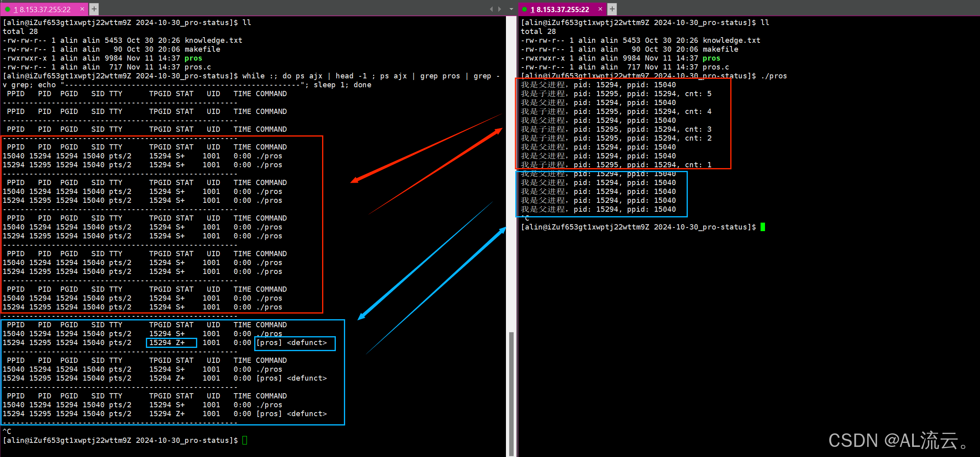The width and height of the screenshot is (980, 457).
Task: Click the first boxed [pros] <defunct> entry
Action: click(291, 343)
